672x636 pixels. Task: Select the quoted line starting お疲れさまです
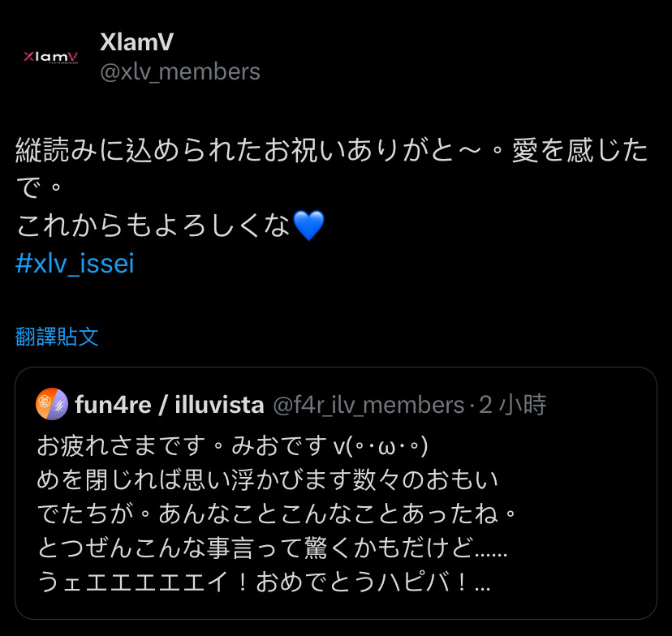tap(233, 445)
